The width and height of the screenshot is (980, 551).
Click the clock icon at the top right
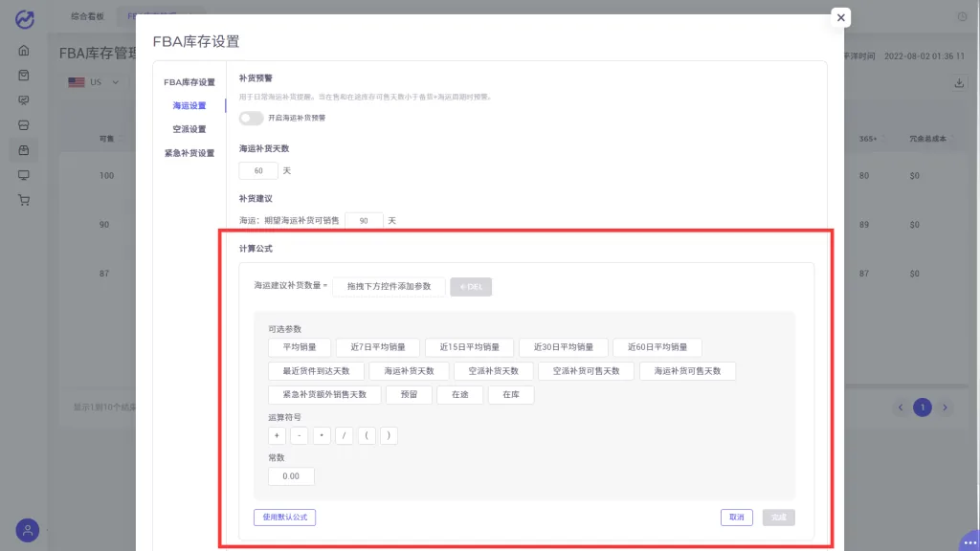click(962, 17)
